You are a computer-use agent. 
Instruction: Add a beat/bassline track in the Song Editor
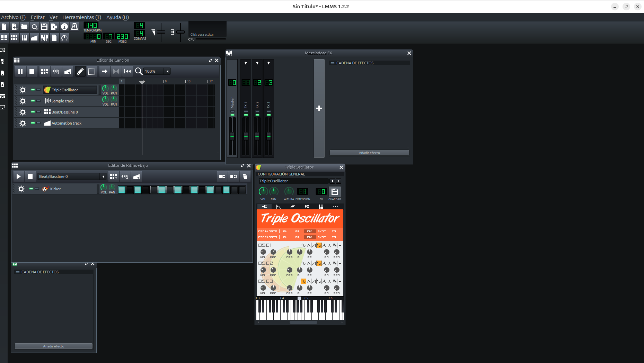click(44, 71)
